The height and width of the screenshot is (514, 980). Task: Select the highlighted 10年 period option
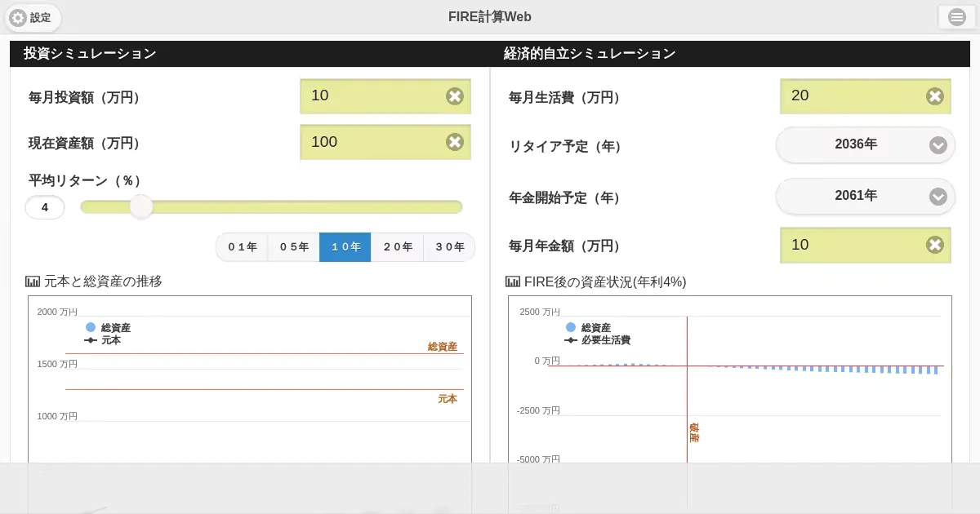[x=345, y=247]
